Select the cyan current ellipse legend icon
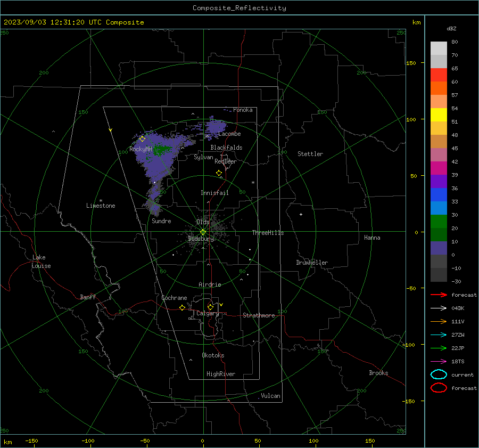Viewport: 479px width, 448px height. [439, 374]
